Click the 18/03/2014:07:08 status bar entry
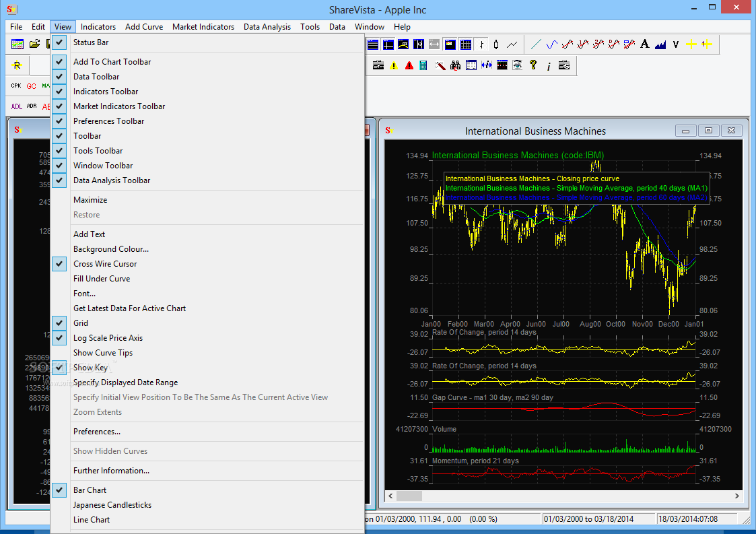The width and height of the screenshot is (756, 534). (x=696, y=519)
